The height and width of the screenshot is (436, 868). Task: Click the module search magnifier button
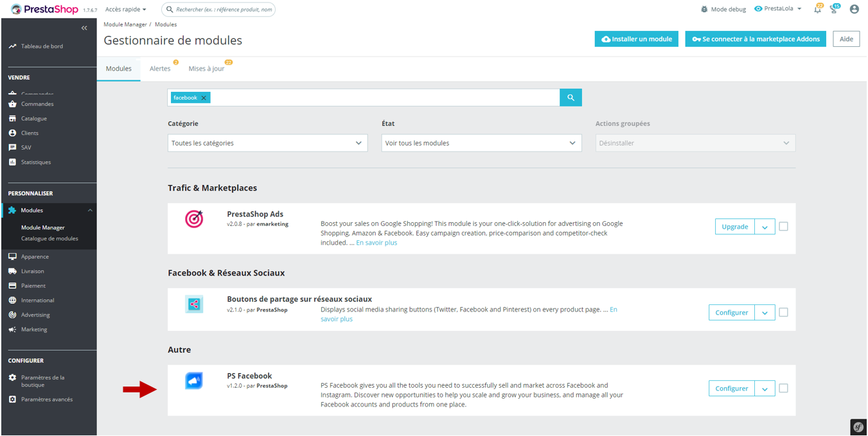(571, 98)
